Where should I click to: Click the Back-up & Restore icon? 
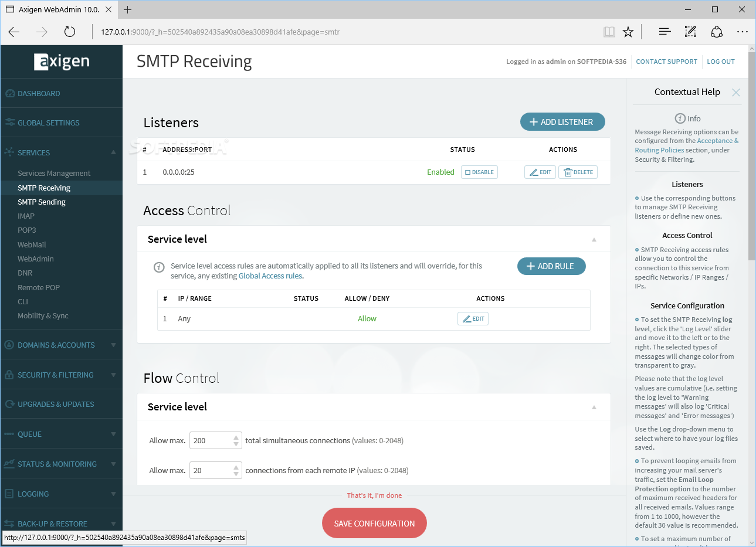tap(9, 524)
